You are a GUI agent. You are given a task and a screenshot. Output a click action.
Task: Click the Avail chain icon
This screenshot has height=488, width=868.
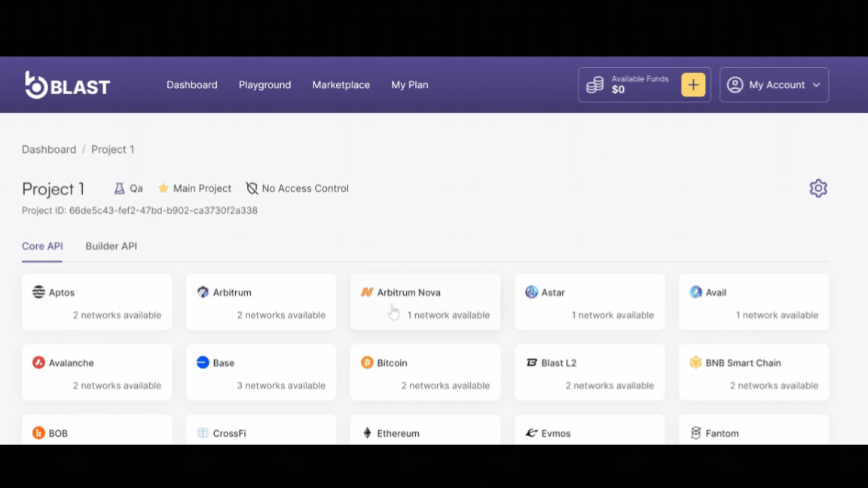695,291
